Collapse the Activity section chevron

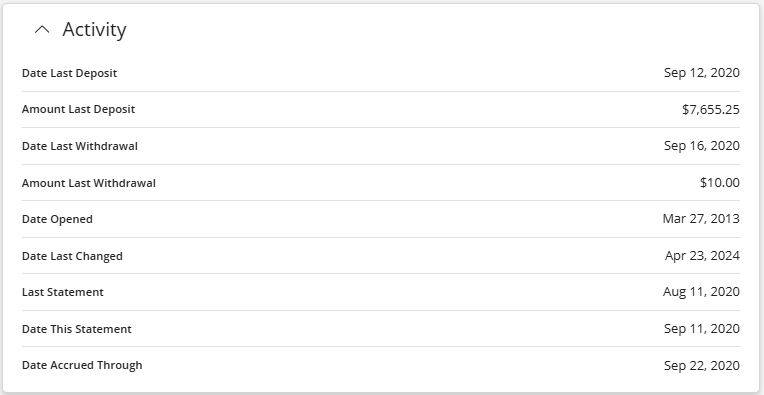[x=42, y=30]
